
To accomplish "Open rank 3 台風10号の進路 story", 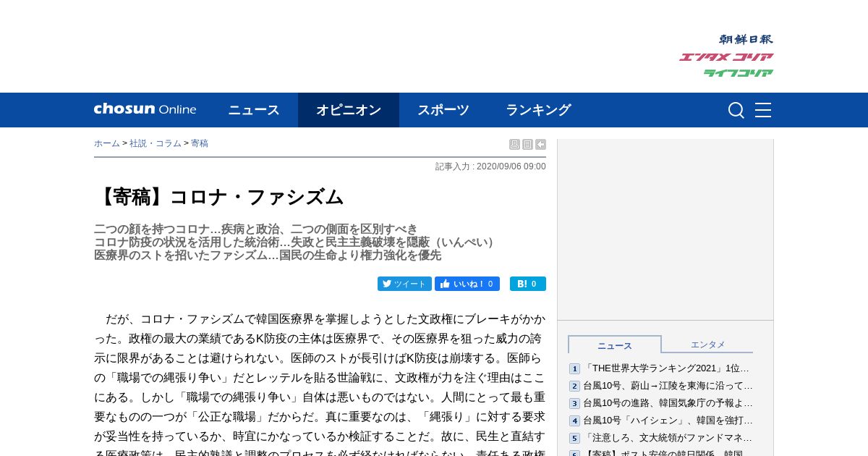I will tap(668, 403).
